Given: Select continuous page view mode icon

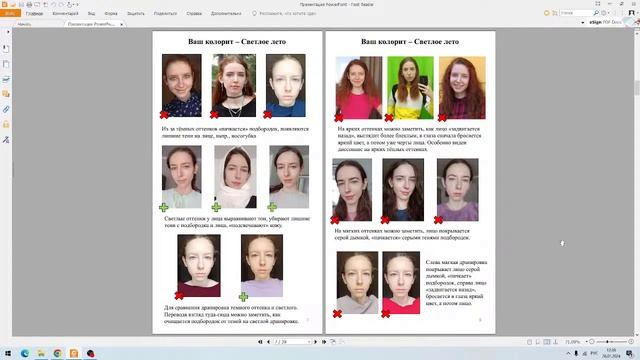Looking at the screenshot, I should coord(538,342).
